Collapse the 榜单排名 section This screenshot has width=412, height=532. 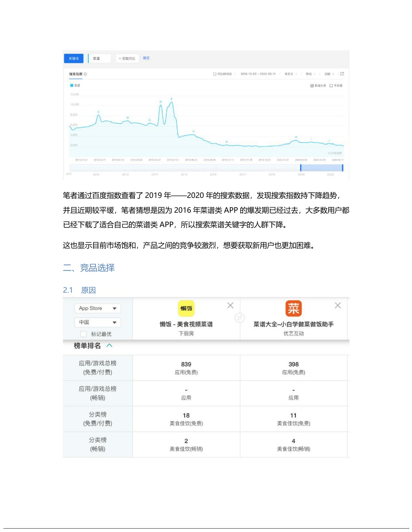click(x=109, y=346)
